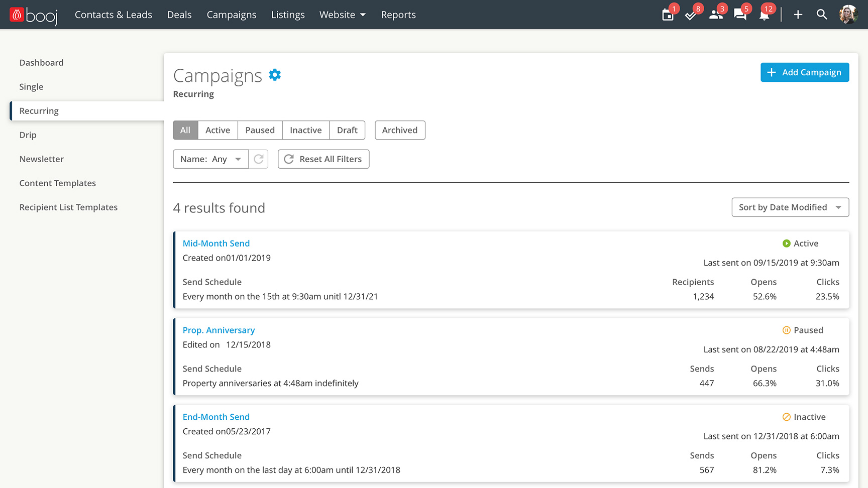Select the Active filter segment

coord(218,130)
